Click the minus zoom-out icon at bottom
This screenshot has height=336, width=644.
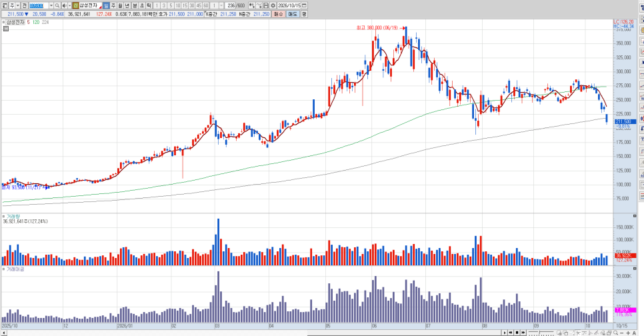pos(622,333)
